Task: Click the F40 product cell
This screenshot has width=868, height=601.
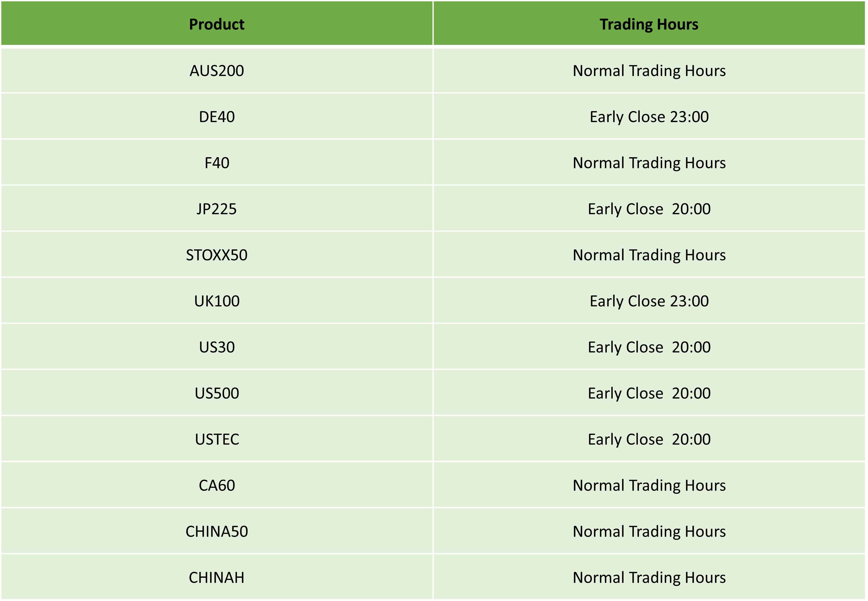Action: pyautogui.click(x=217, y=163)
